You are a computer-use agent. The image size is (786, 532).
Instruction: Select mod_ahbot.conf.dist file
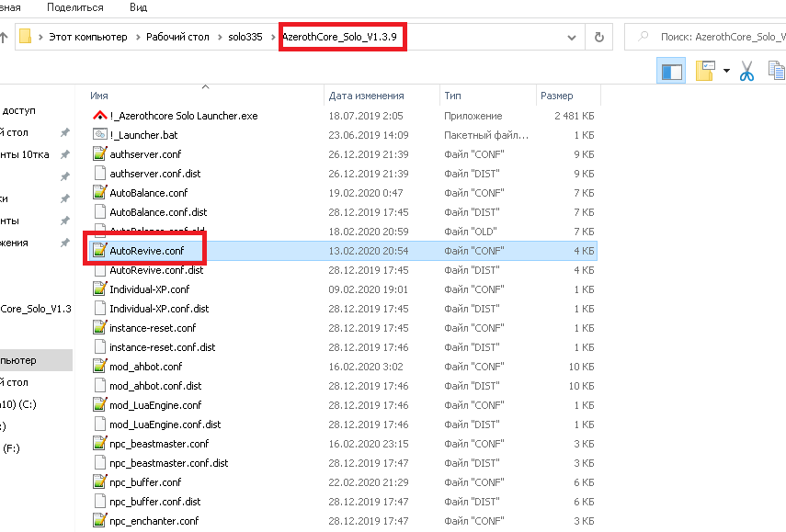(155, 386)
